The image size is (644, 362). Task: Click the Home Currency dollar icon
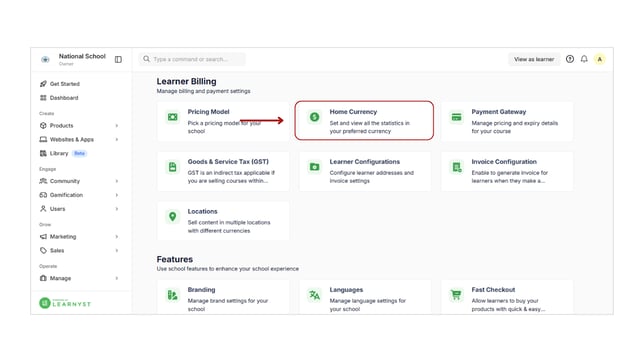coord(315,117)
